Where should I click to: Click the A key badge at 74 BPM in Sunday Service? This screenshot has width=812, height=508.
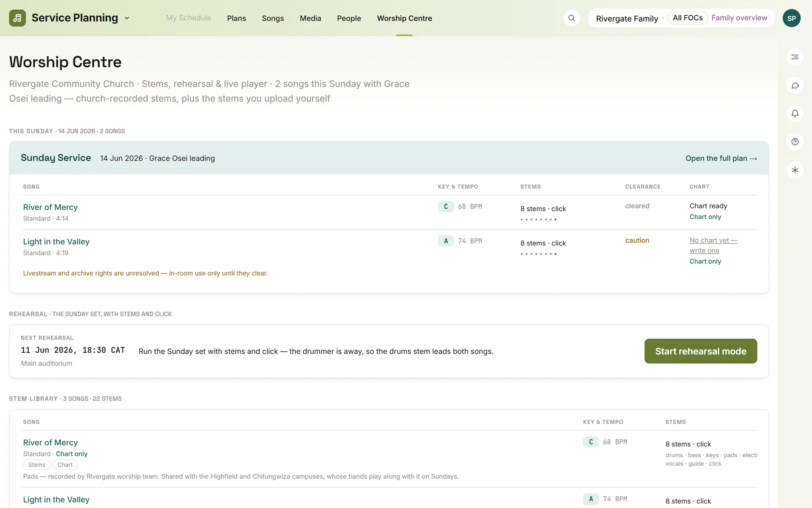tap(446, 241)
